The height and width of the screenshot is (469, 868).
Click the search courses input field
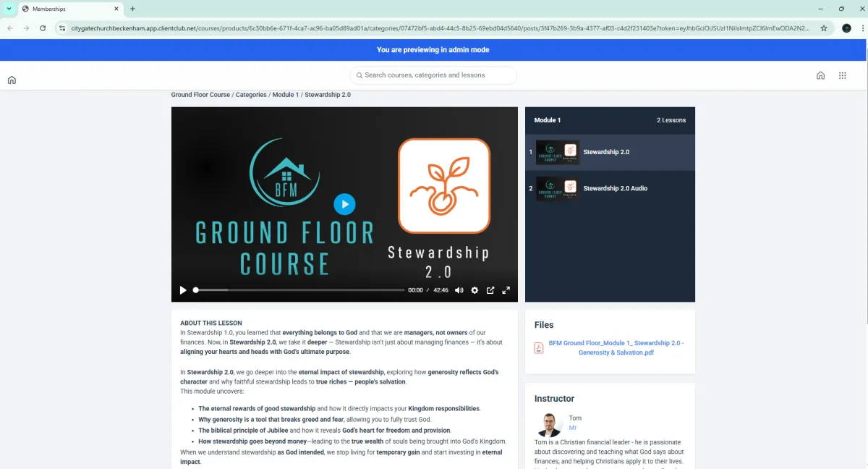pos(433,75)
